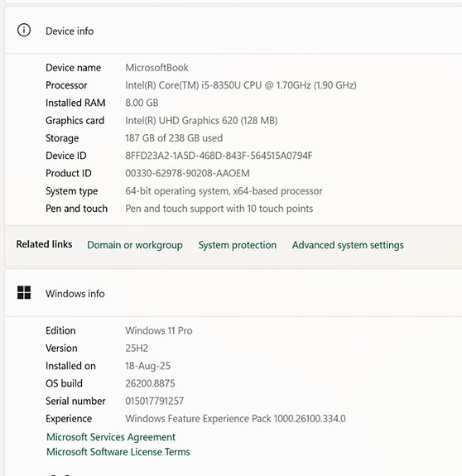The image size is (462, 476).
Task: Click the processor description text
Action: 241,85
